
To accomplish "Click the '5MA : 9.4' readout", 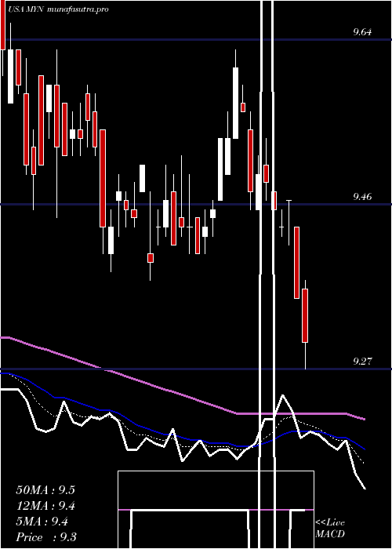I will click(42, 522).
